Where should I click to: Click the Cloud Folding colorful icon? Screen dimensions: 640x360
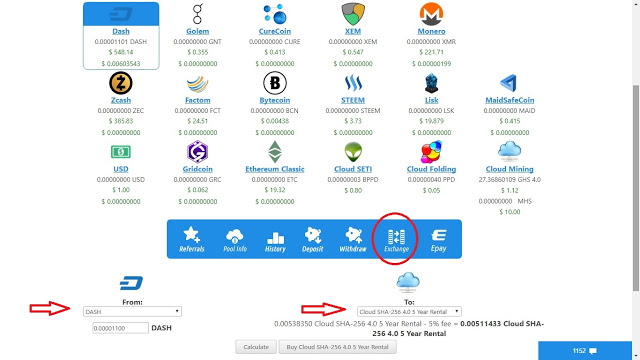pyautogui.click(x=431, y=152)
